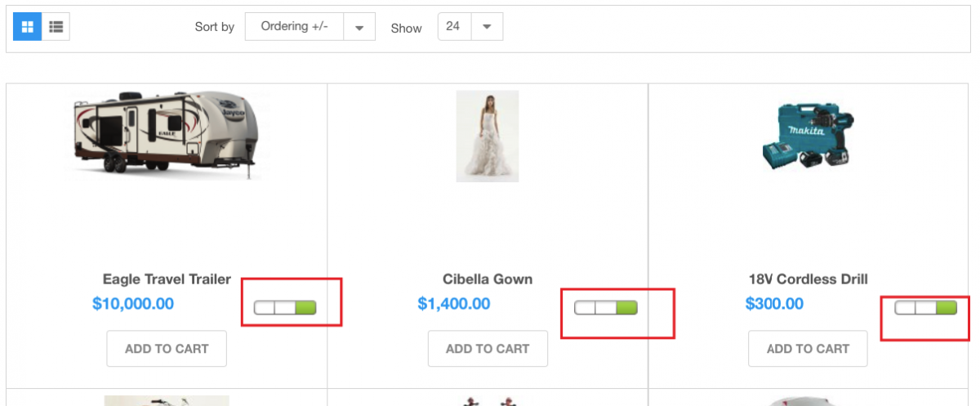Open the Cibella Gown title link
The width and height of the screenshot is (980, 406).
(488, 279)
